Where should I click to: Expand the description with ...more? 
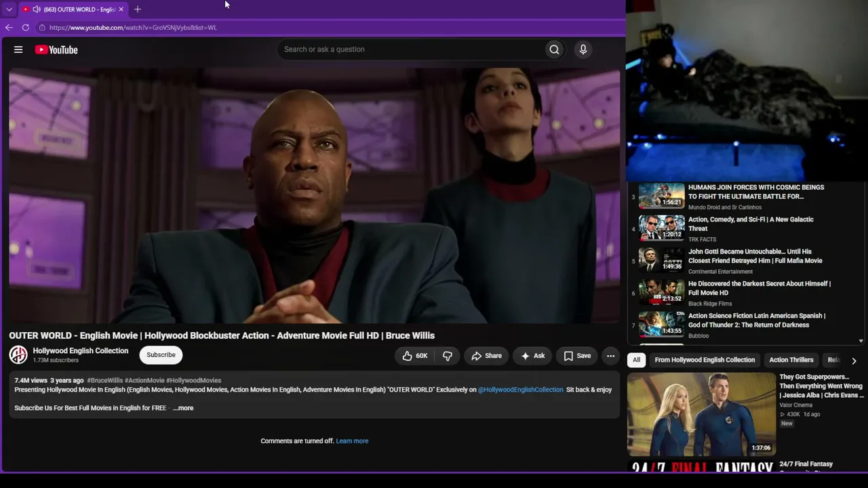[x=183, y=408]
